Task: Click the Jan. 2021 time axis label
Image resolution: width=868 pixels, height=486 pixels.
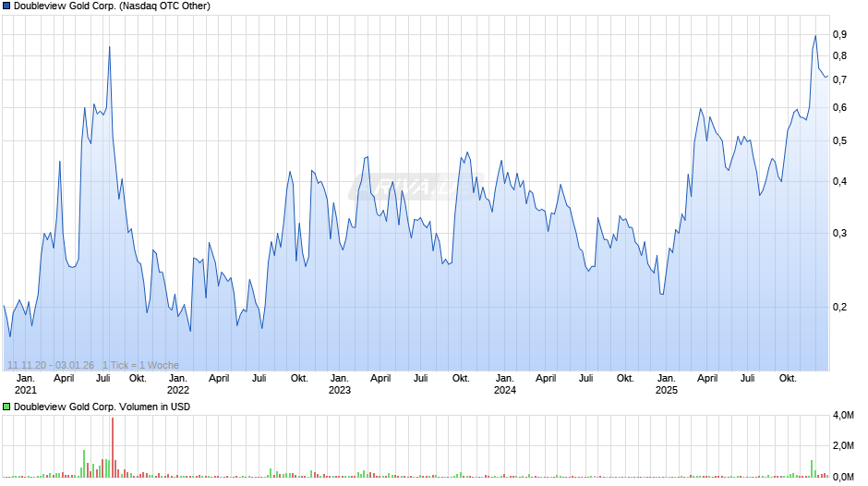Action: 26,384
